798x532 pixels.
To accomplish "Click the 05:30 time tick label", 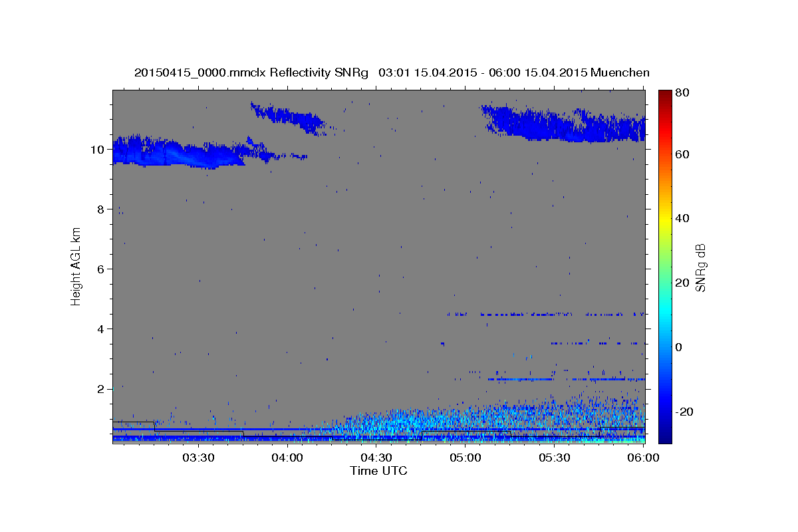I will pyautogui.click(x=554, y=458).
